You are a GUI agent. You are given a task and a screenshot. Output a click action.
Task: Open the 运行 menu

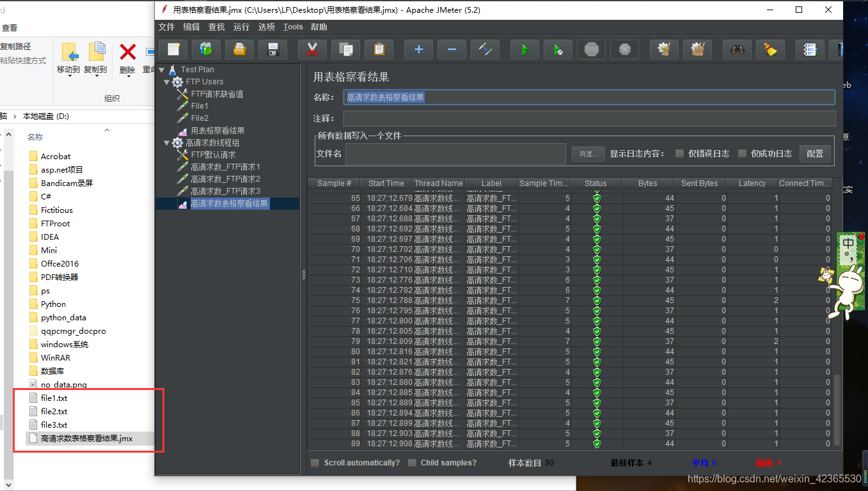pyautogui.click(x=242, y=27)
